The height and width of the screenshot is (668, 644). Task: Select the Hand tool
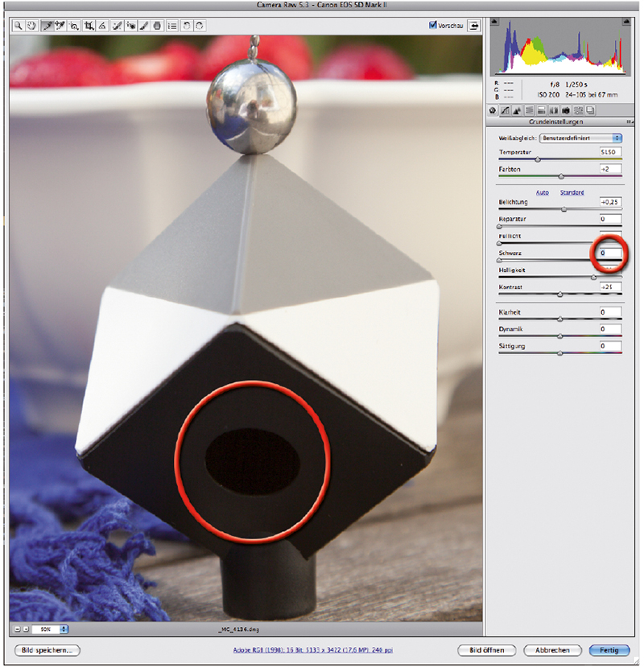pos(31,26)
